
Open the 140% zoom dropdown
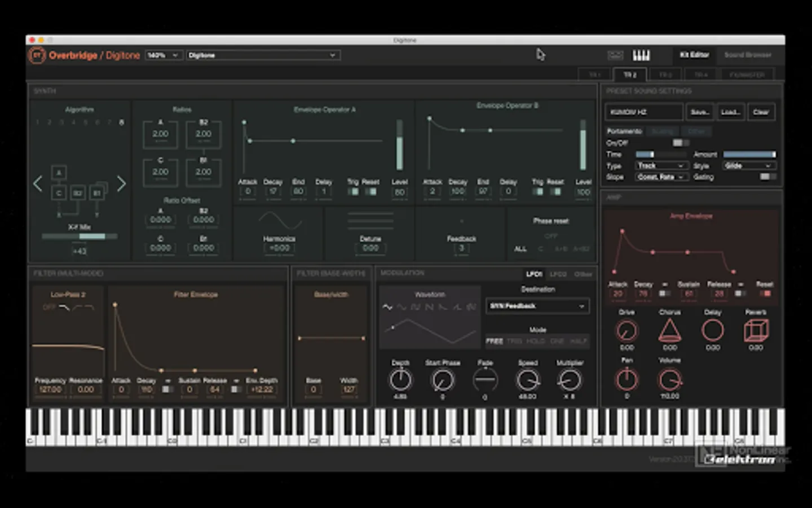point(163,55)
